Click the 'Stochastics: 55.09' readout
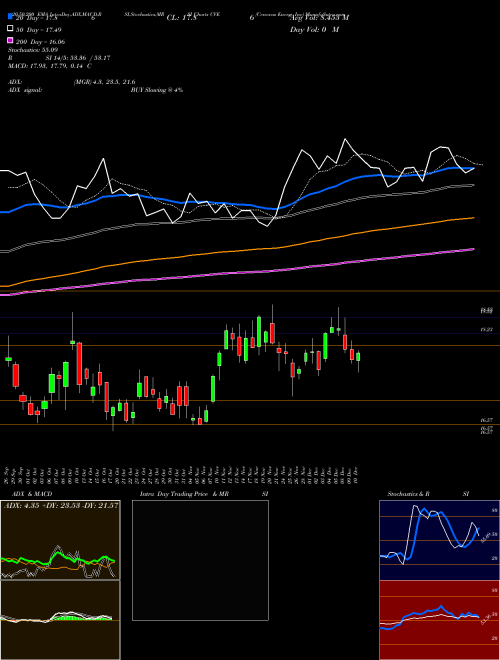 coord(33,50)
